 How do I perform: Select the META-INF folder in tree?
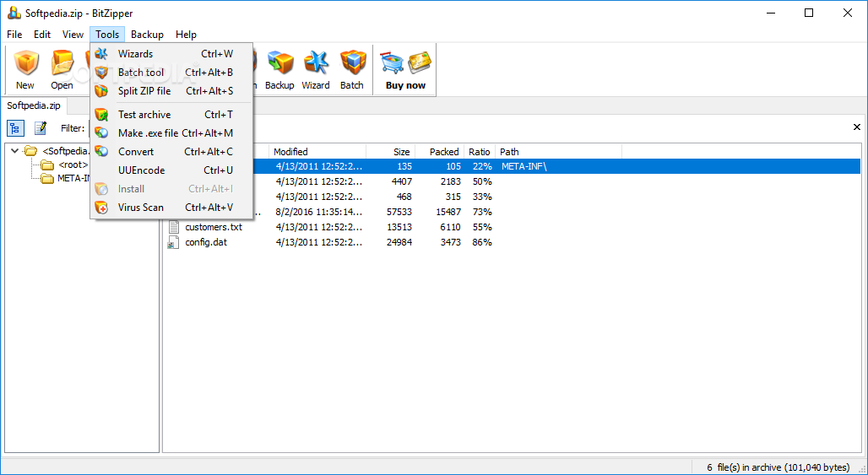[x=73, y=177]
